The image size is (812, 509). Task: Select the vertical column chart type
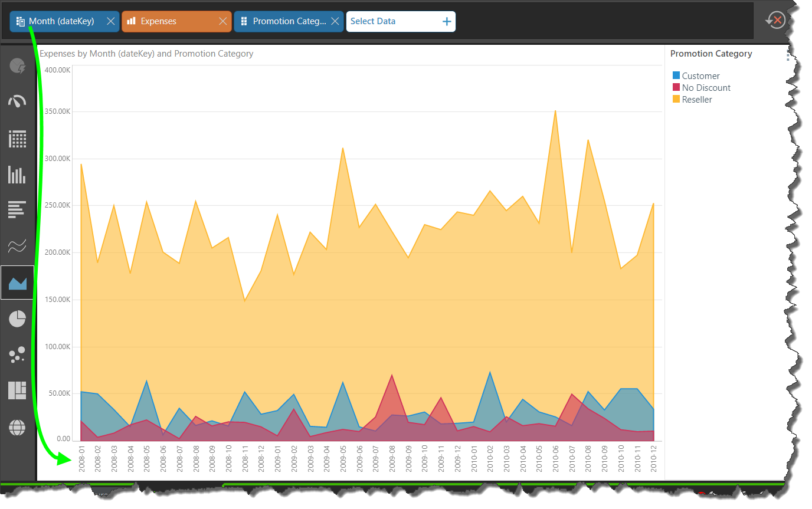(x=17, y=175)
